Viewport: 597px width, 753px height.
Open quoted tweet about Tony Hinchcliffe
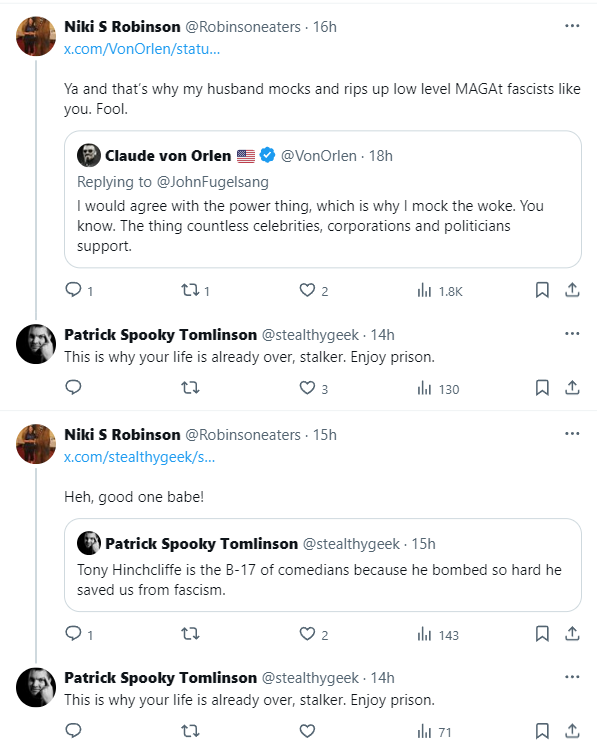point(323,565)
